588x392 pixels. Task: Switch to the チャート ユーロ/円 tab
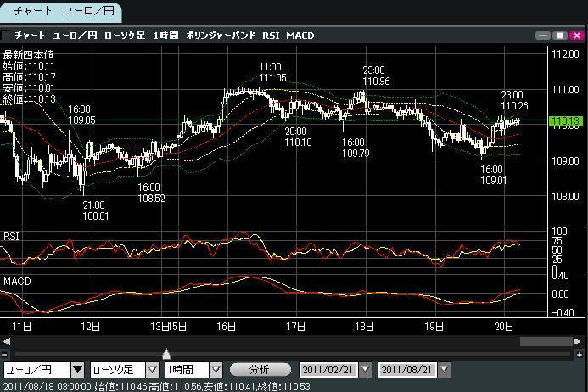click(x=60, y=12)
